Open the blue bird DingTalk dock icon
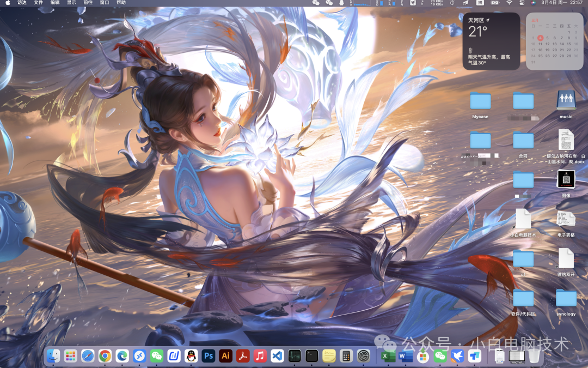Image resolution: width=588 pixels, height=368 pixels. [x=457, y=356]
